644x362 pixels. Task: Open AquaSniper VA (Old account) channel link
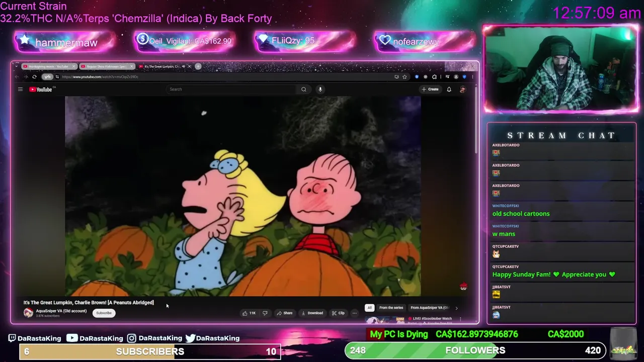click(x=61, y=311)
